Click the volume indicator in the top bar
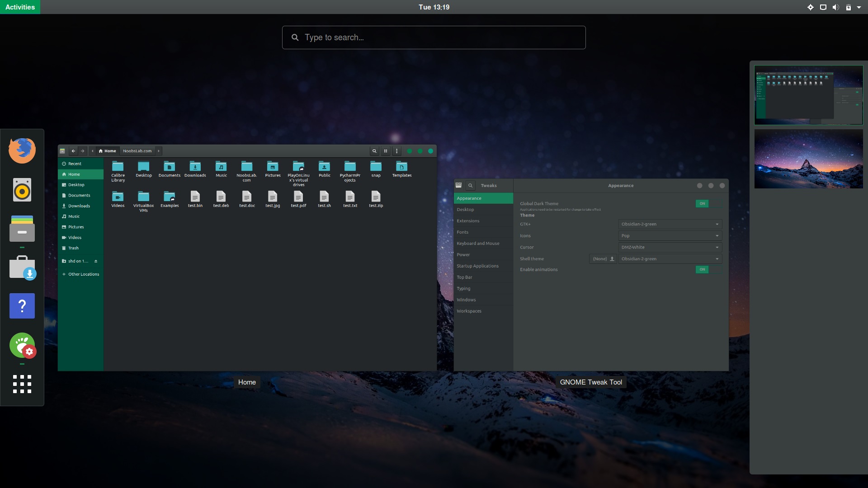 point(836,7)
